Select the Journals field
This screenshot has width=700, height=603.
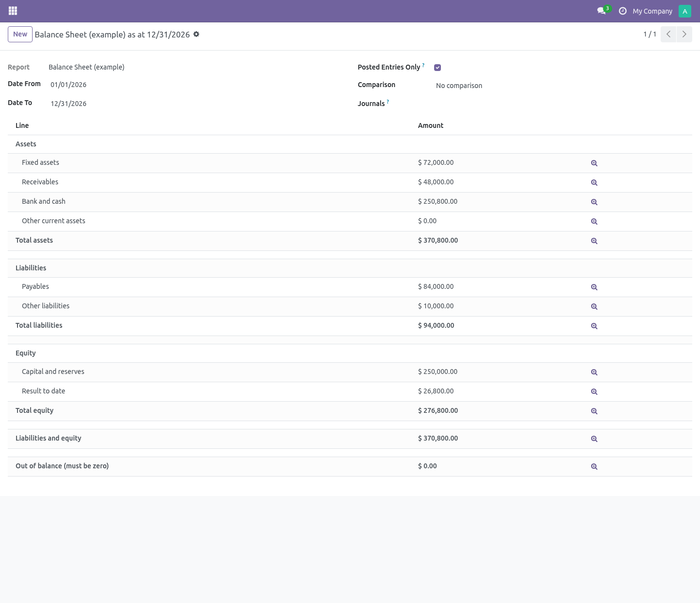click(563, 104)
